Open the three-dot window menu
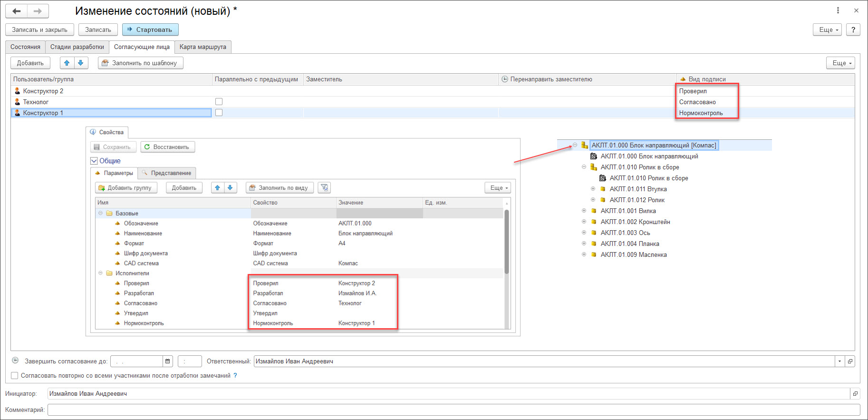 [x=838, y=10]
